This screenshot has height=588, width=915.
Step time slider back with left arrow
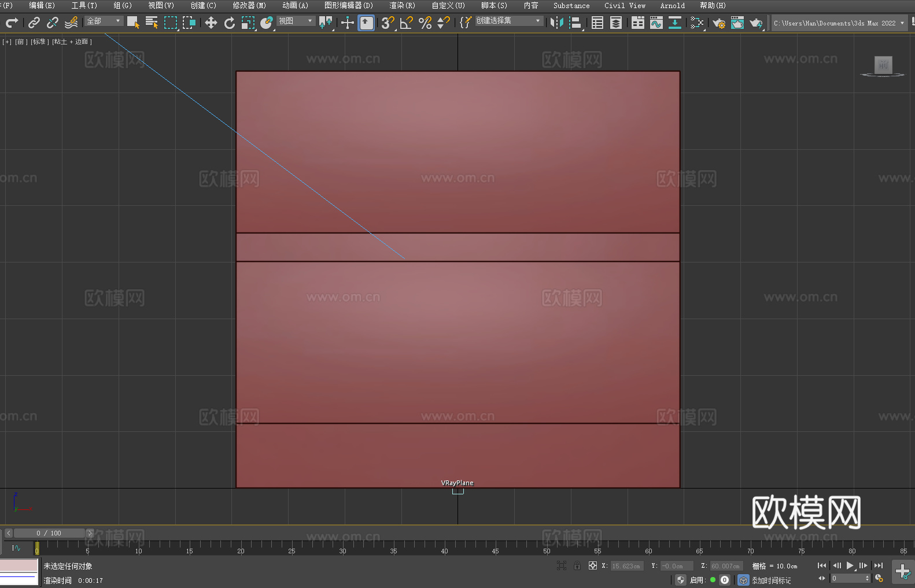point(8,533)
